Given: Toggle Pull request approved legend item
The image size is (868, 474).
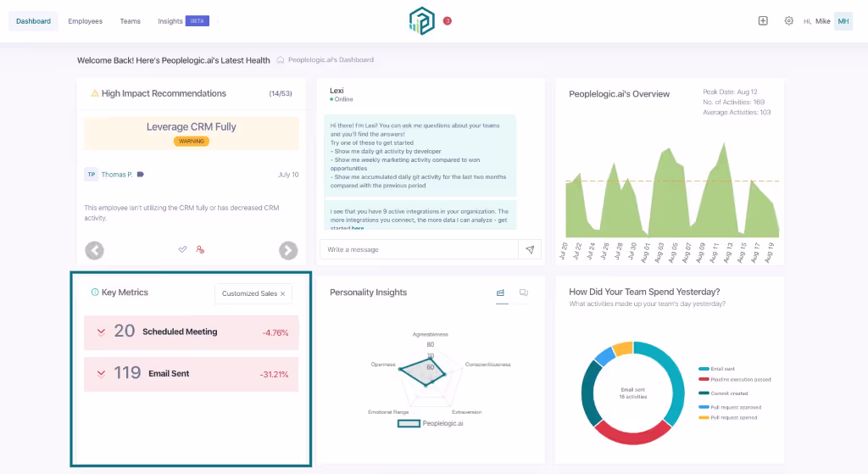Looking at the screenshot, I should point(730,408).
